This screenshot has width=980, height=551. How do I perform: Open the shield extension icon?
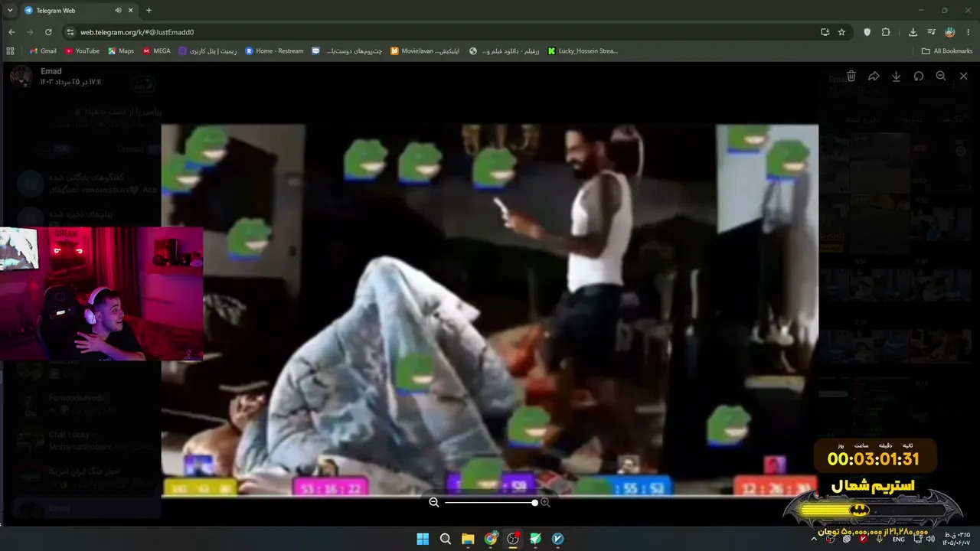867,32
